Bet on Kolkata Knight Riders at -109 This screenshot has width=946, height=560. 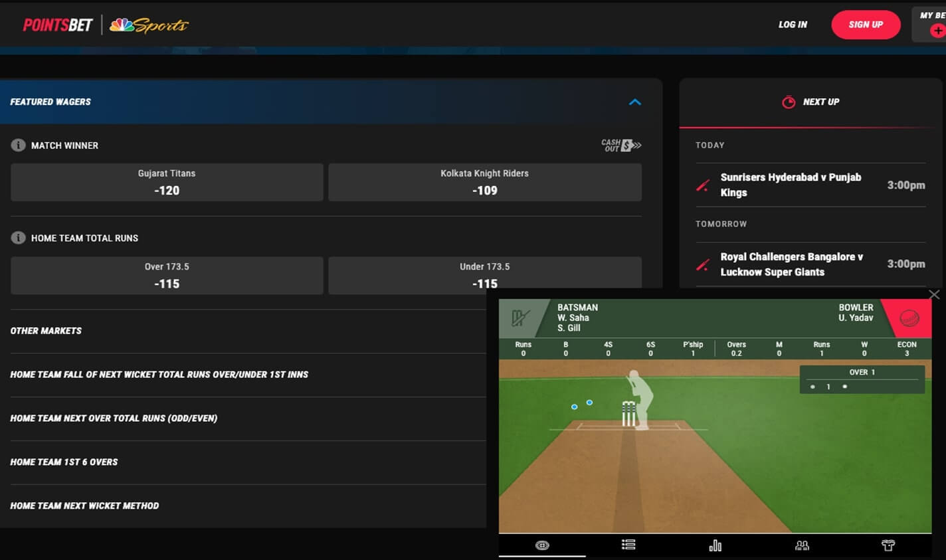coord(485,182)
